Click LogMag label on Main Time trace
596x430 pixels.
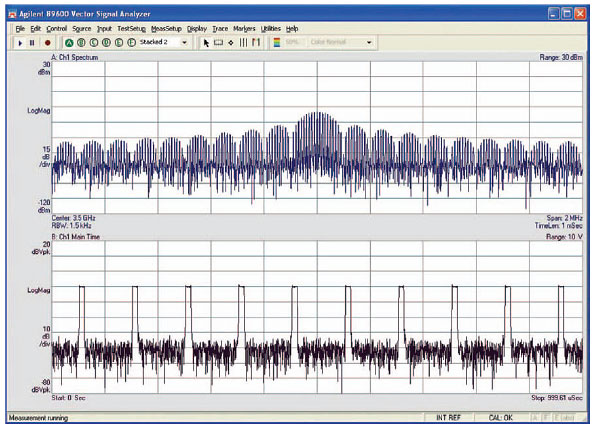(38, 290)
